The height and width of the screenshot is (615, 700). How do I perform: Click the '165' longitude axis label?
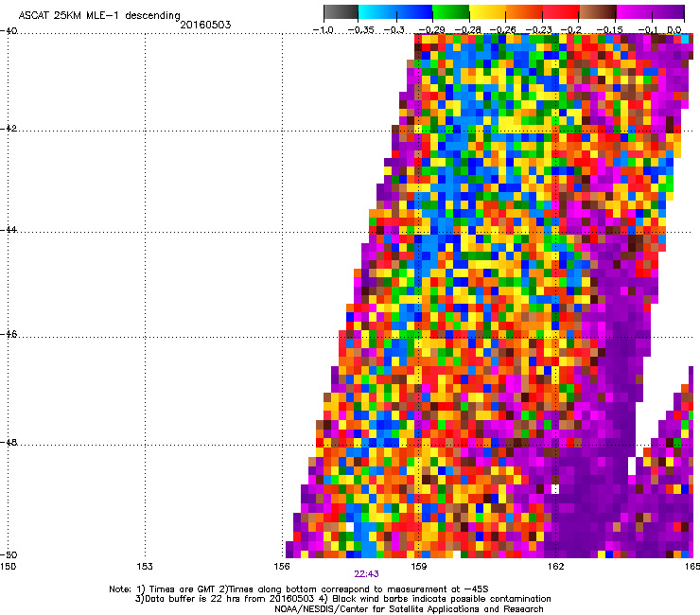point(692,567)
